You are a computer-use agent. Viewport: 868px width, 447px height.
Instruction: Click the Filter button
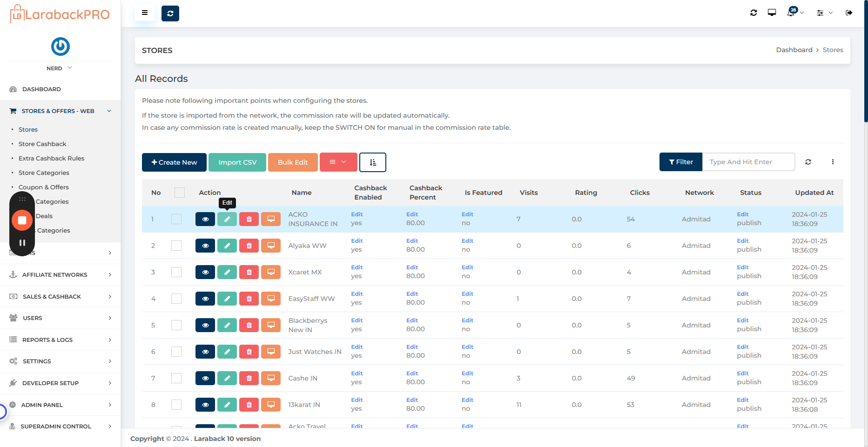click(x=681, y=162)
